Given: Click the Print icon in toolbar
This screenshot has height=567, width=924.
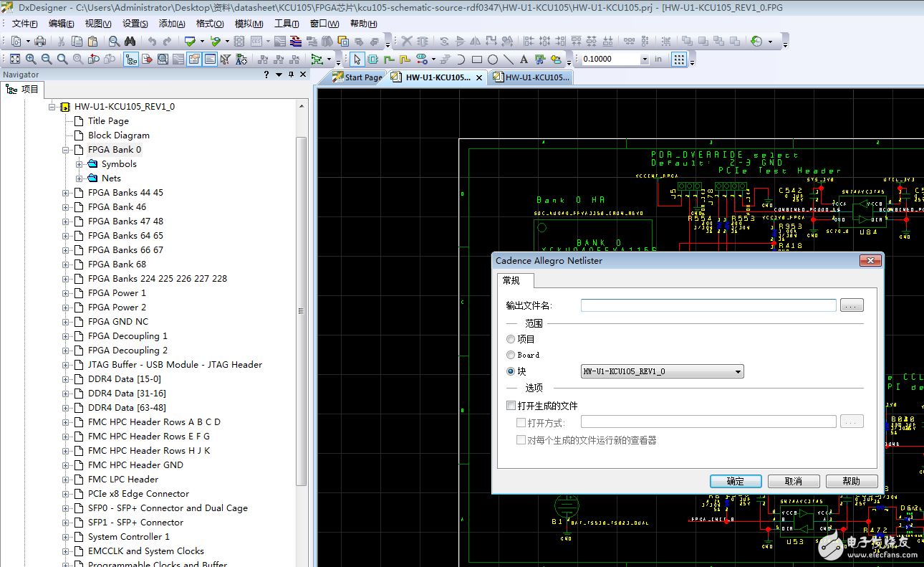Looking at the screenshot, I should coord(40,41).
